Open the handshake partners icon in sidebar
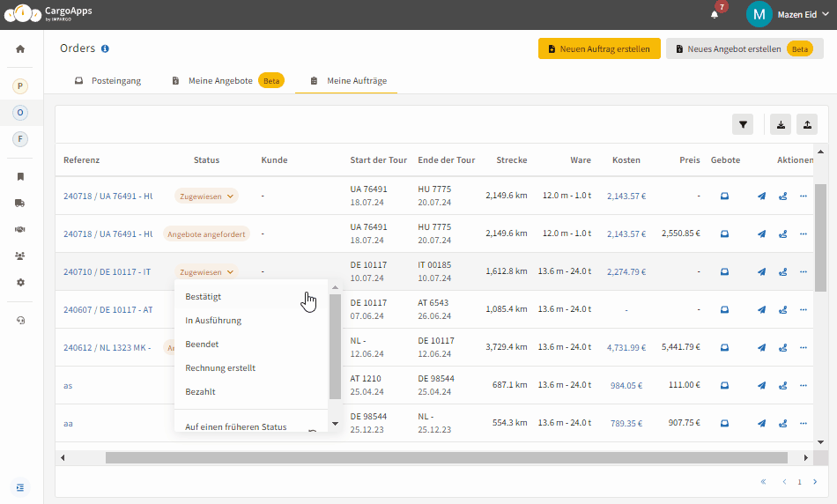This screenshot has width=837, height=504. [20, 230]
